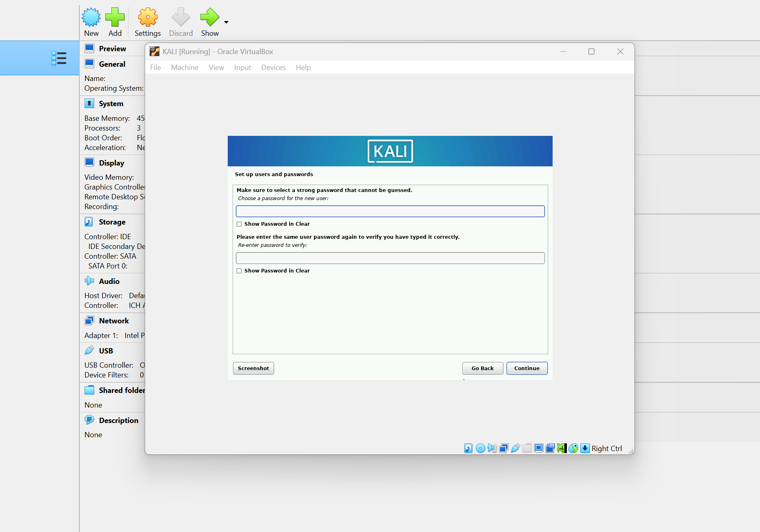Maximize the KALI VirtualBox window

(x=591, y=51)
